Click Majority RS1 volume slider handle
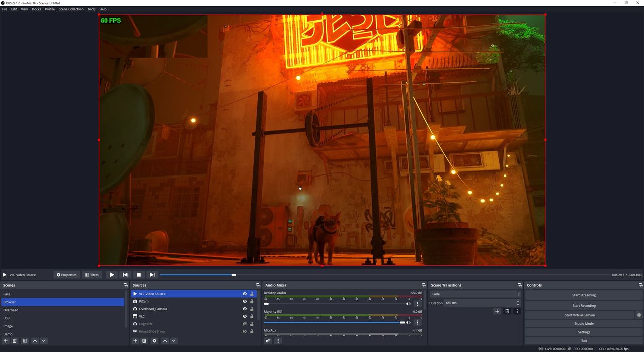Screen dimensions: 644x352 (x=402, y=322)
